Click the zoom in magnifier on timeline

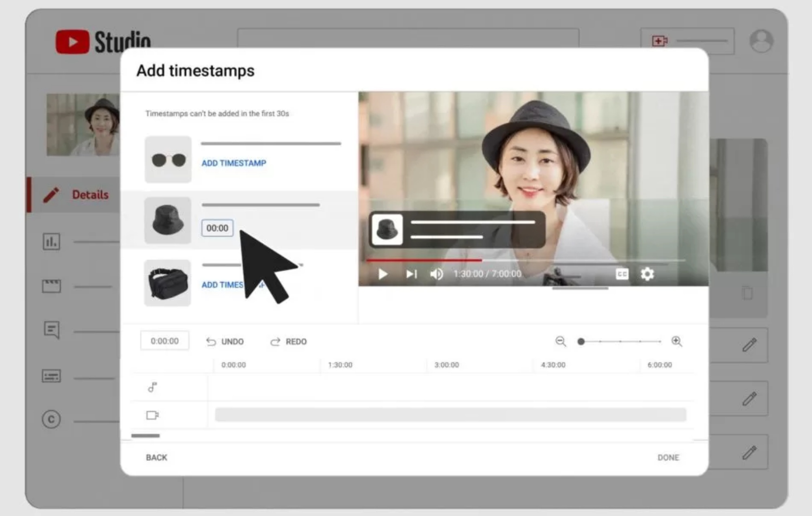point(678,341)
